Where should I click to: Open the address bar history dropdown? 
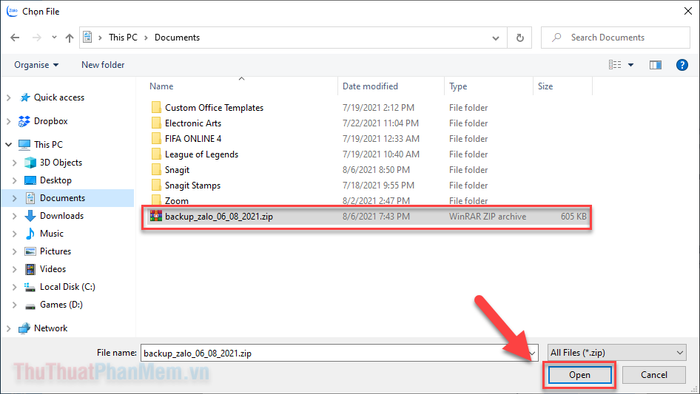point(496,38)
